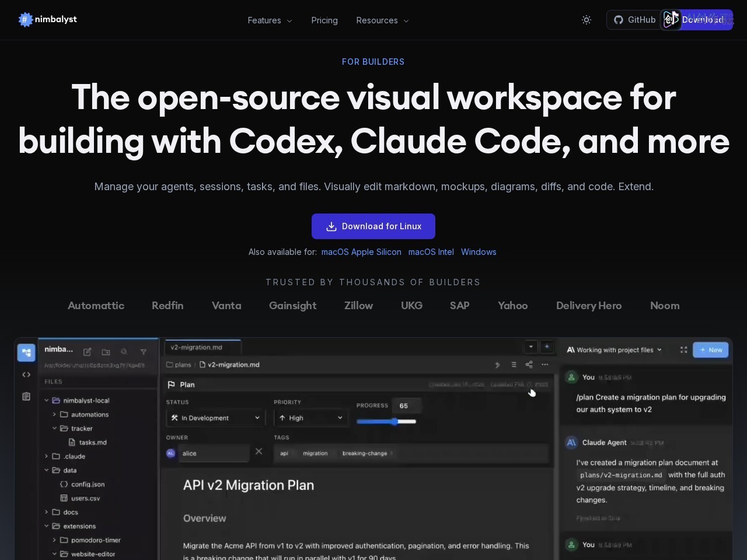Click the search icon in Files panel

(x=124, y=352)
